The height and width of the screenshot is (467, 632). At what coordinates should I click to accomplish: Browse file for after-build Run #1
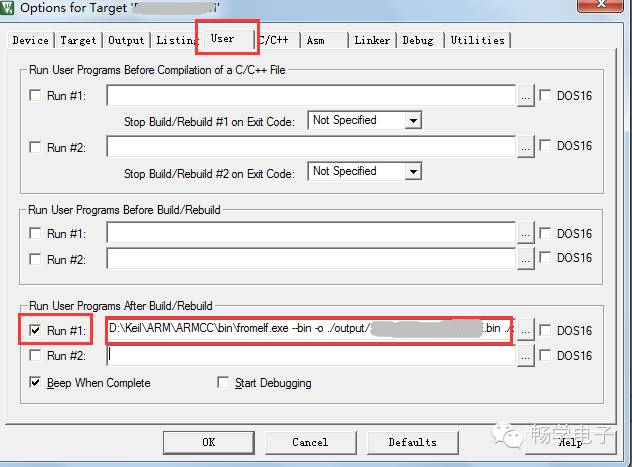(x=525, y=330)
